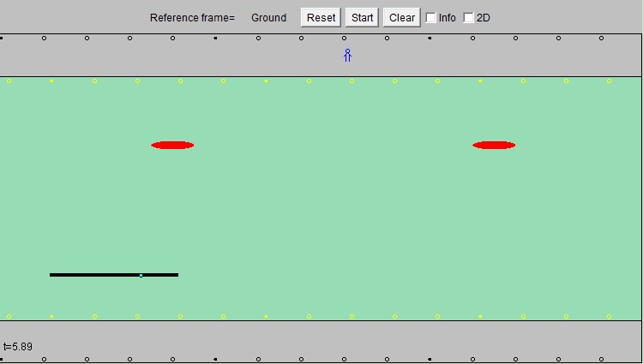This screenshot has height=364, width=643.
Task: Click the cyan dot on the black bar
Action: pyautogui.click(x=141, y=275)
